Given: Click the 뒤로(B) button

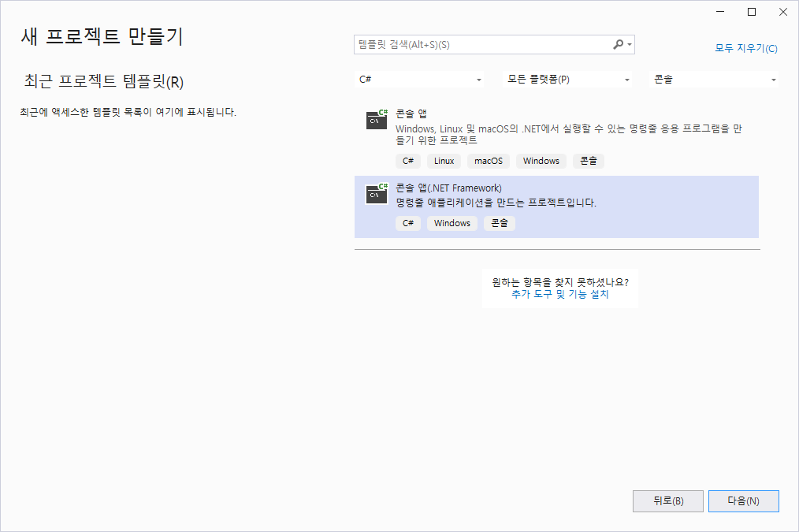Looking at the screenshot, I should 667,500.
